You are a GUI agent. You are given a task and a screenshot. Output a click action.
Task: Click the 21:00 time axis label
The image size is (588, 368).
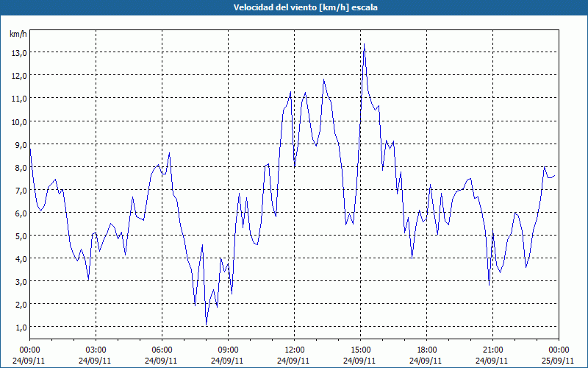pyautogui.click(x=492, y=350)
